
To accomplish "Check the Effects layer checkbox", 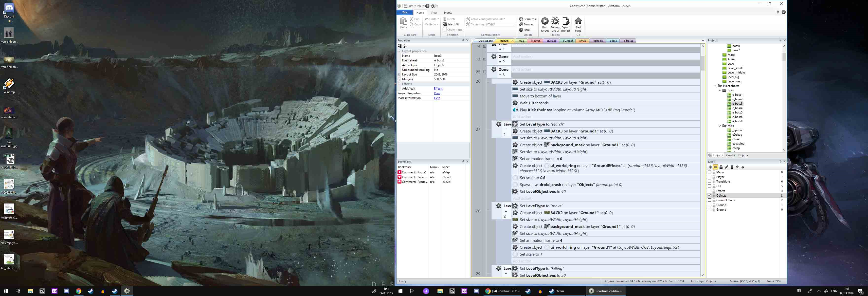I will click(710, 191).
